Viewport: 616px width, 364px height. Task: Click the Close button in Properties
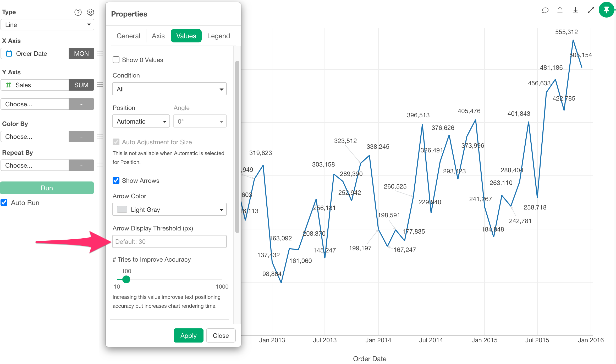point(221,335)
